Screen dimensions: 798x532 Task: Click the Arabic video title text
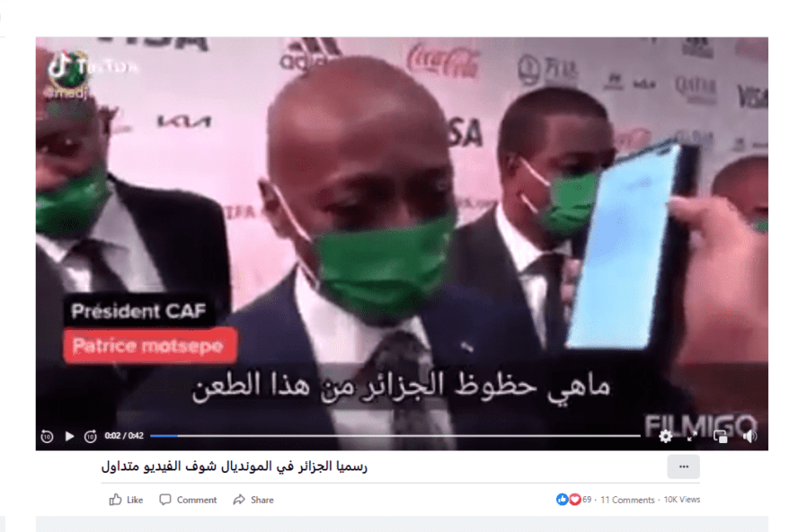(235, 466)
